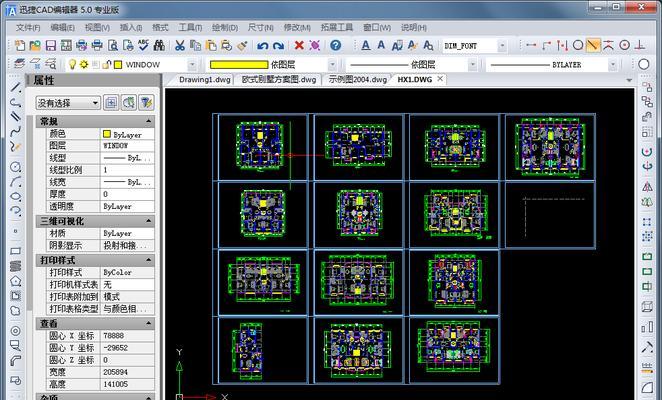Toggle the layer lock padlock icon
The width and height of the screenshot is (662, 400).
(106, 64)
